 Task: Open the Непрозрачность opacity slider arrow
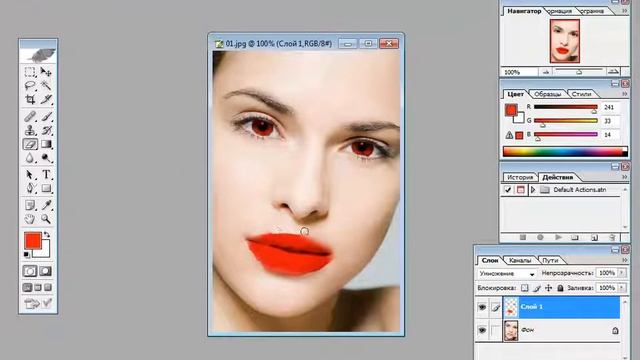pyautogui.click(x=622, y=273)
